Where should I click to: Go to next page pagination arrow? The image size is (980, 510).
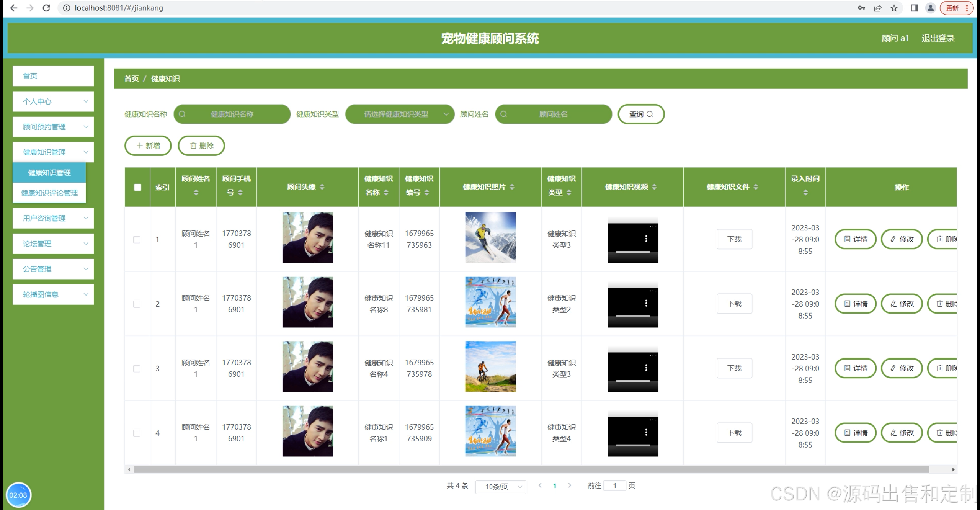(x=570, y=485)
